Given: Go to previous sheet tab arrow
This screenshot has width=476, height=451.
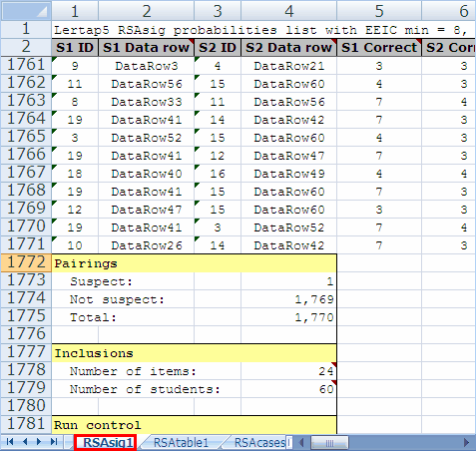Looking at the screenshot, I should click(x=25, y=442).
